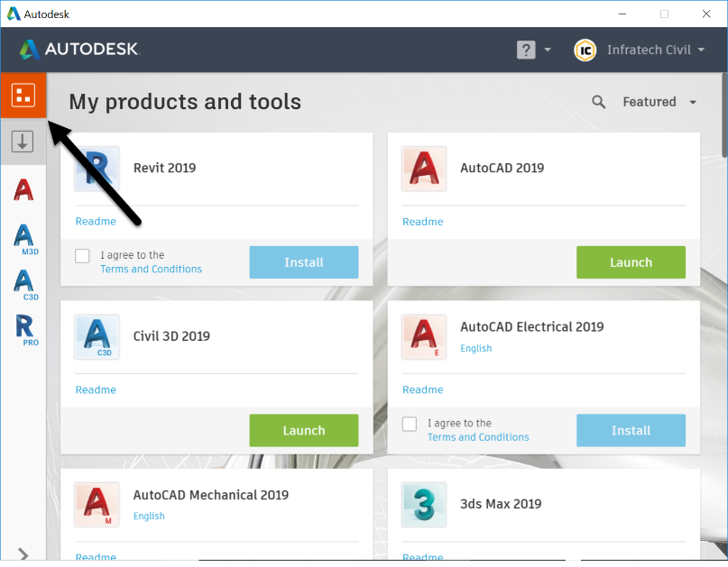This screenshot has width=728, height=567.
Task: Expand the help dropdown arrow
Action: (548, 50)
